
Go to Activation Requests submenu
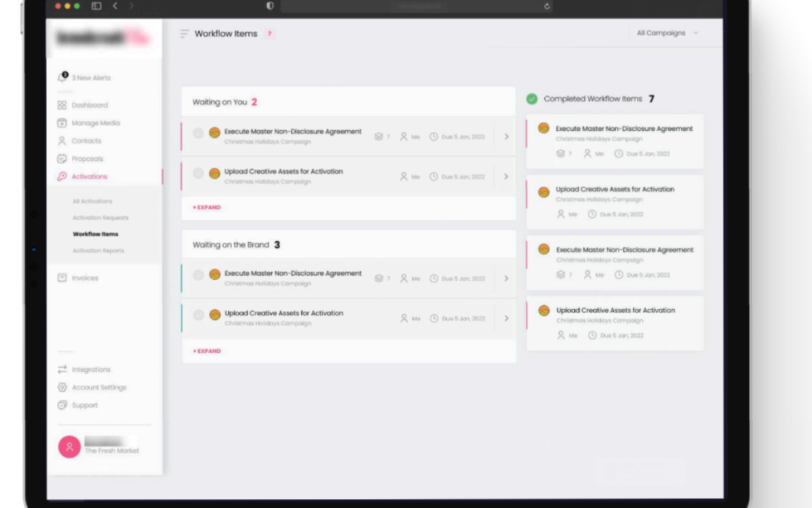click(x=100, y=218)
